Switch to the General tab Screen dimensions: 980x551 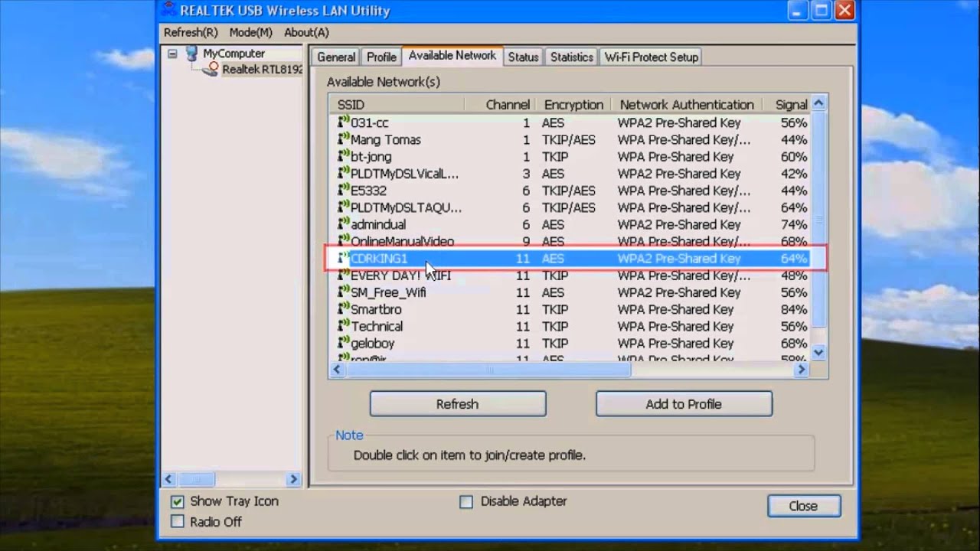(x=336, y=57)
